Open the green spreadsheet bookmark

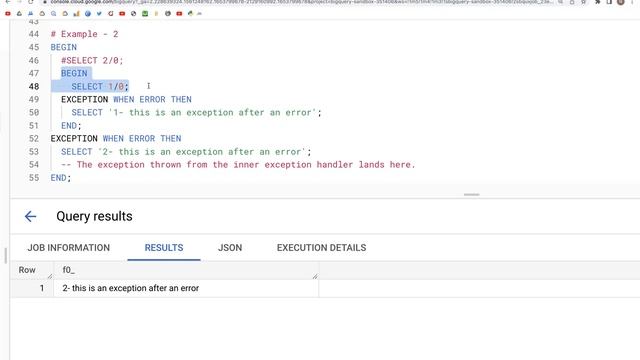tap(145, 13)
